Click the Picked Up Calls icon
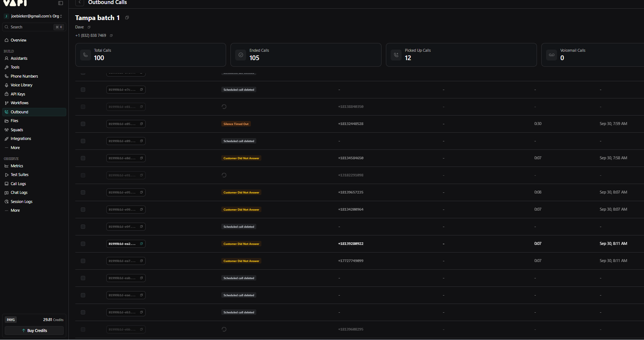This screenshot has width=644, height=340. [x=396, y=55]
